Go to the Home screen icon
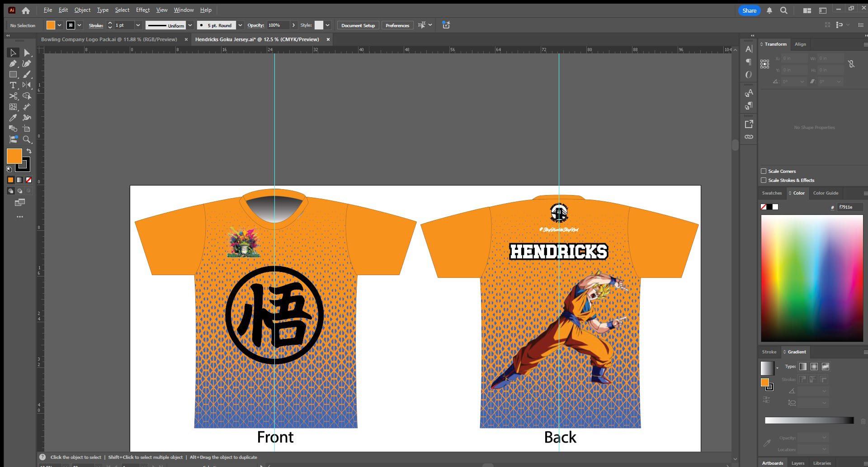The width and height of the screenshot is (868, 467). pyautogui.click(x=26, y=10)
